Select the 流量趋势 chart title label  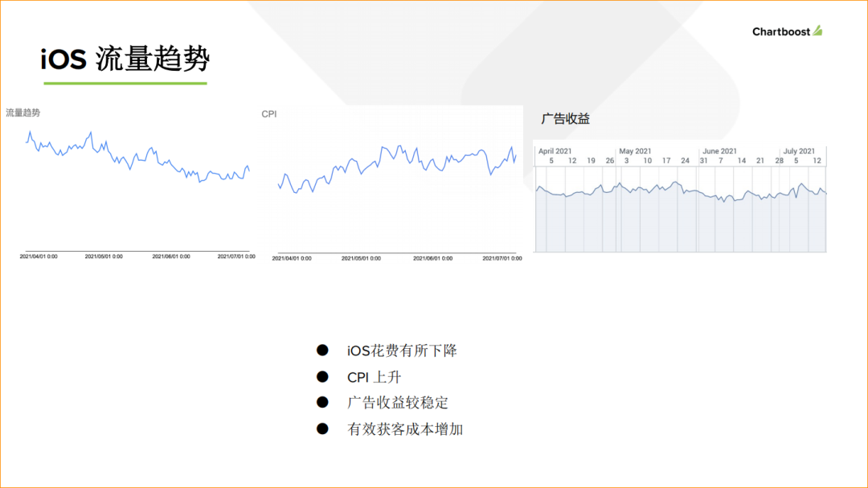[23, 113]
